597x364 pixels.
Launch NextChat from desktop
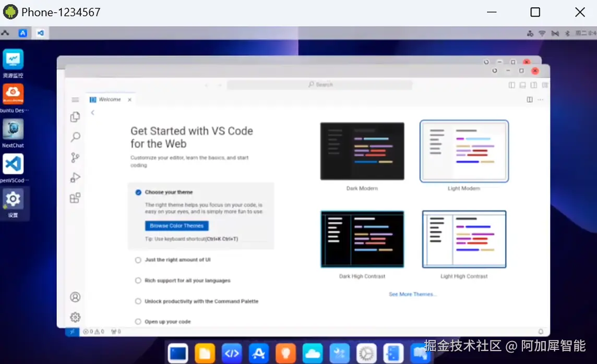coord(13,129)
